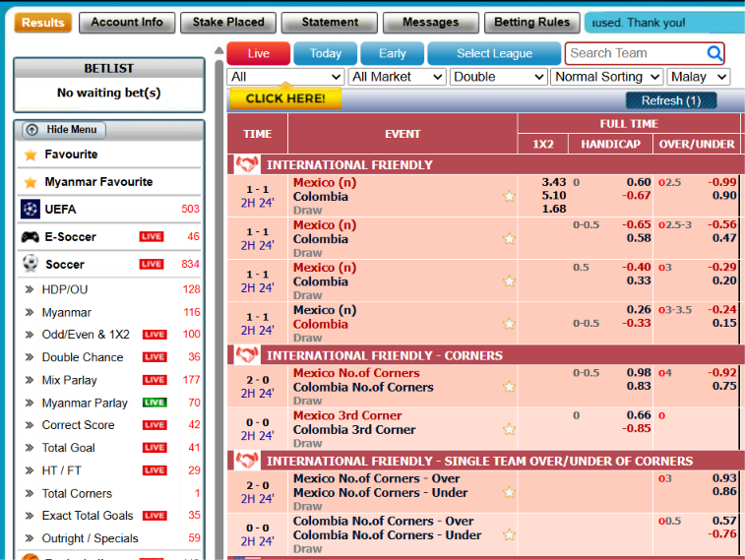Switch to the Early tab

(x=393, y=53)
